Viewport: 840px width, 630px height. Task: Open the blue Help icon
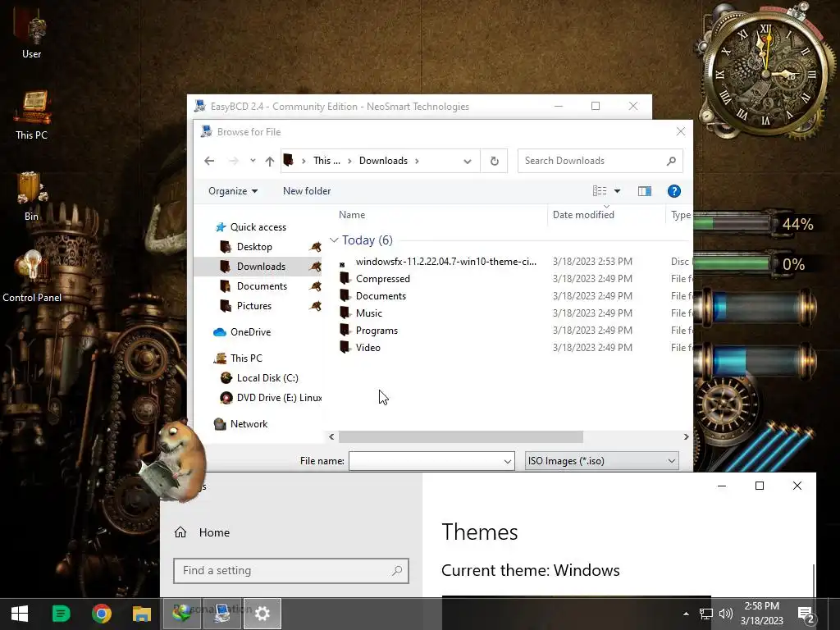[674, 191]
